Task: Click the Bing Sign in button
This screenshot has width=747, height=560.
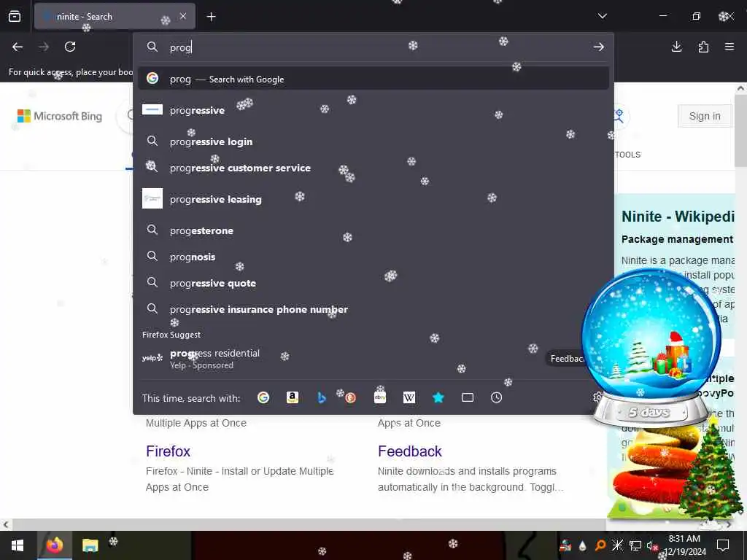Action: [x=705, y=116]
